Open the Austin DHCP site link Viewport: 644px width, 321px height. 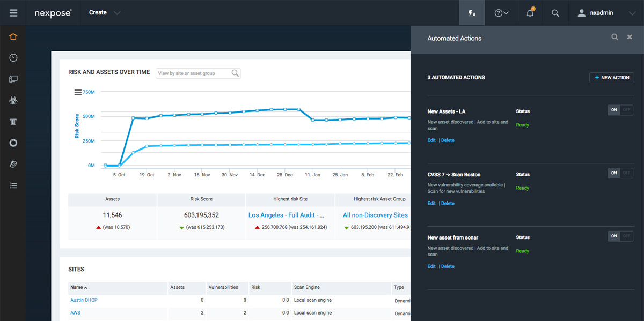(x=84, y=300)
